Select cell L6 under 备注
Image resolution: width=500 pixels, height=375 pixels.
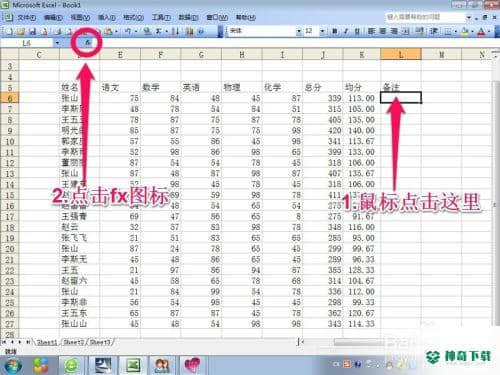(401, 98)
